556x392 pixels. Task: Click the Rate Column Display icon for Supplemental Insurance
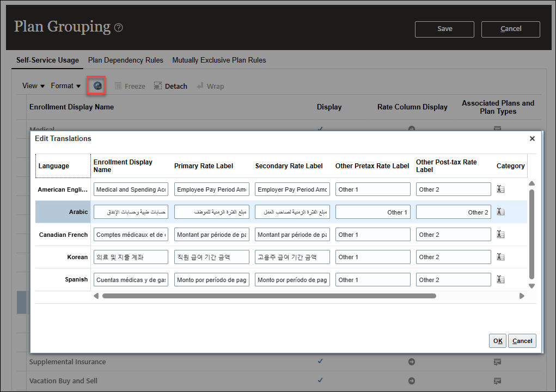411,362
